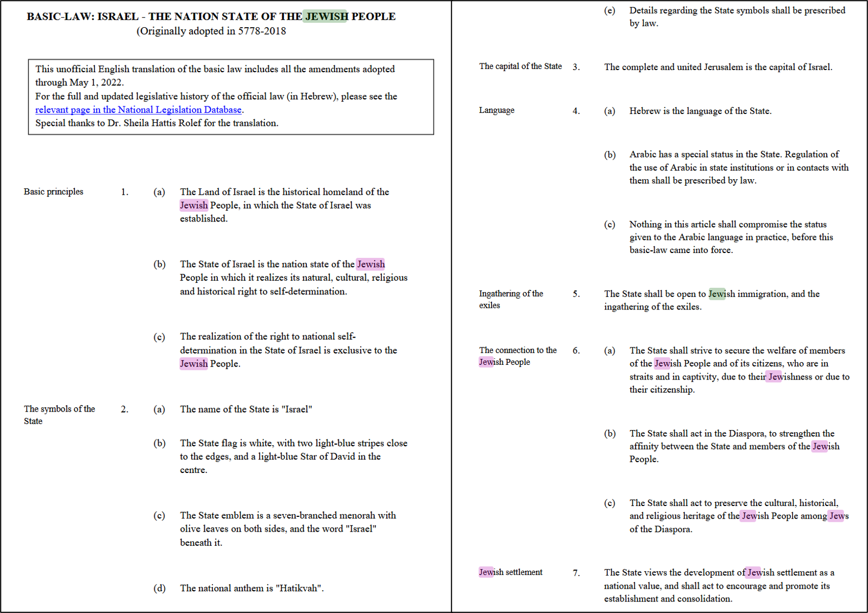Select the "Basic principles" section heading

[53, 192]
